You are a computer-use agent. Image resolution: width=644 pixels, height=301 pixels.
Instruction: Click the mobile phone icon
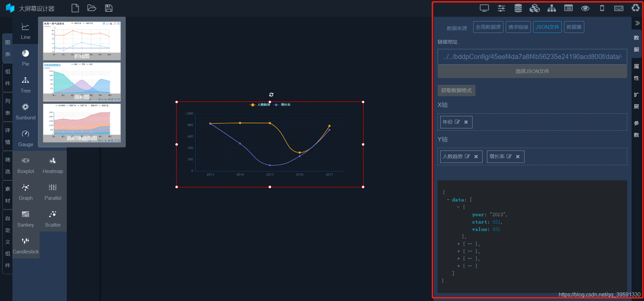[602, 8]
